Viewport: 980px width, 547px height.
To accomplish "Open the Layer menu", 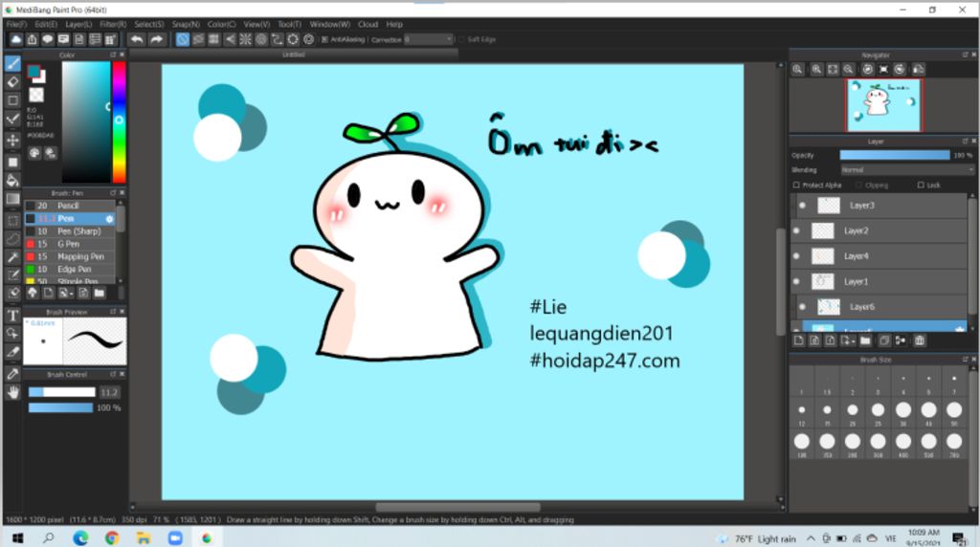I will (x=78, y=24).
